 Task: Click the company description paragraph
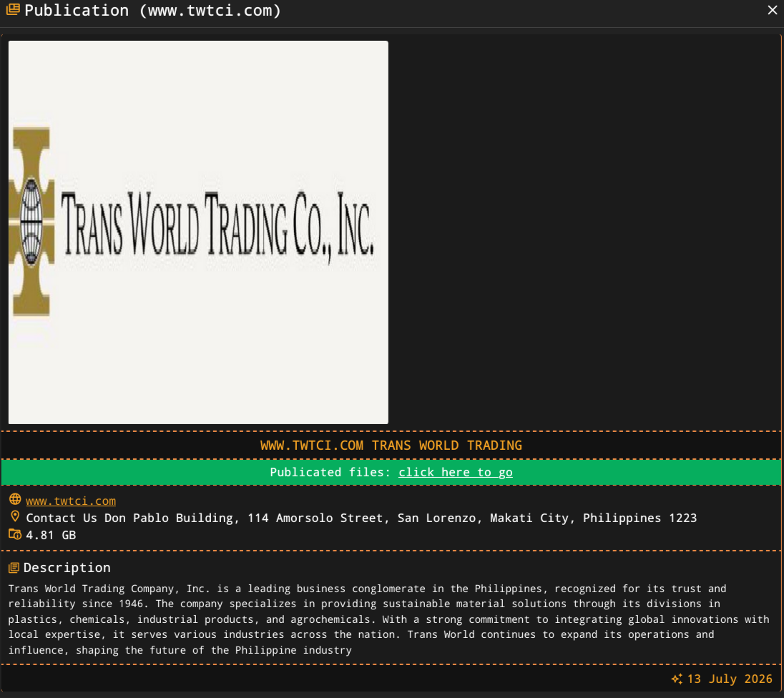(388, 619)
